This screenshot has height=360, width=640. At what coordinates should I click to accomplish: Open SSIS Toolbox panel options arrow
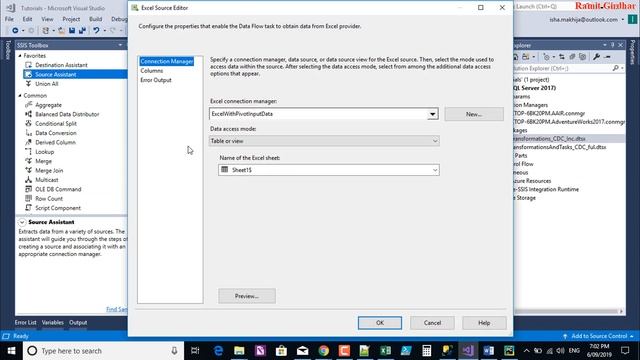coord(120,45)
